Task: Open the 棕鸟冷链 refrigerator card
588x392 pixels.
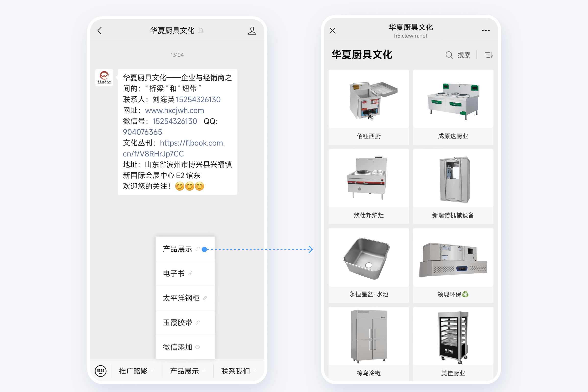Action: coord(369,344)
